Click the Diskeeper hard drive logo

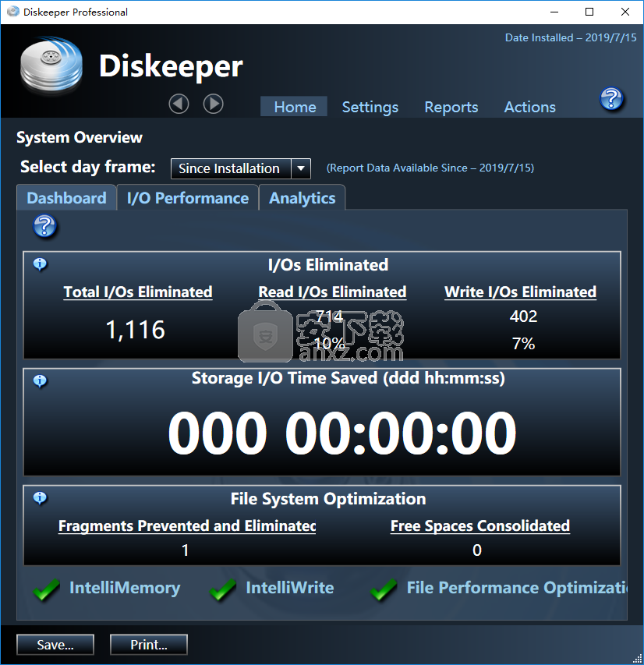[51, 65]
